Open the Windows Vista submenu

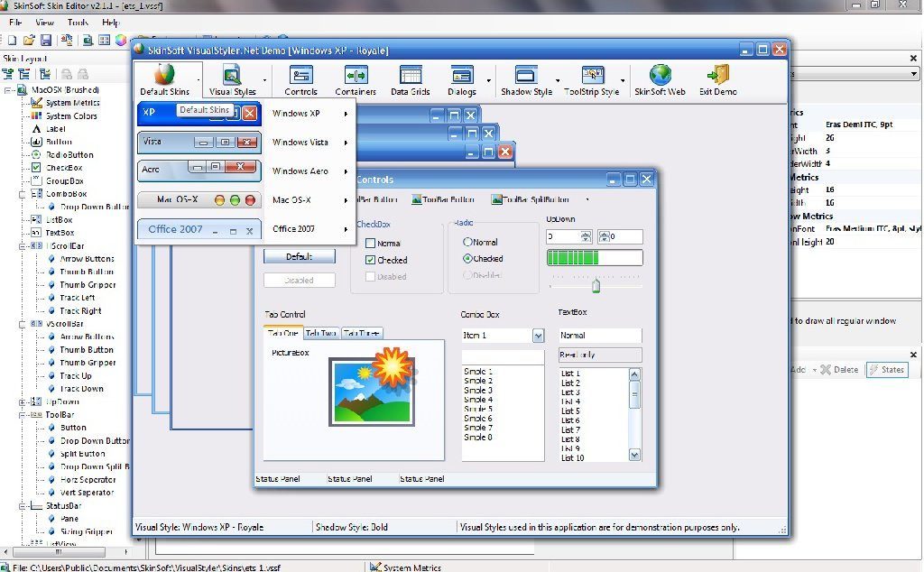pyautogui.click(x=310, y=142)
